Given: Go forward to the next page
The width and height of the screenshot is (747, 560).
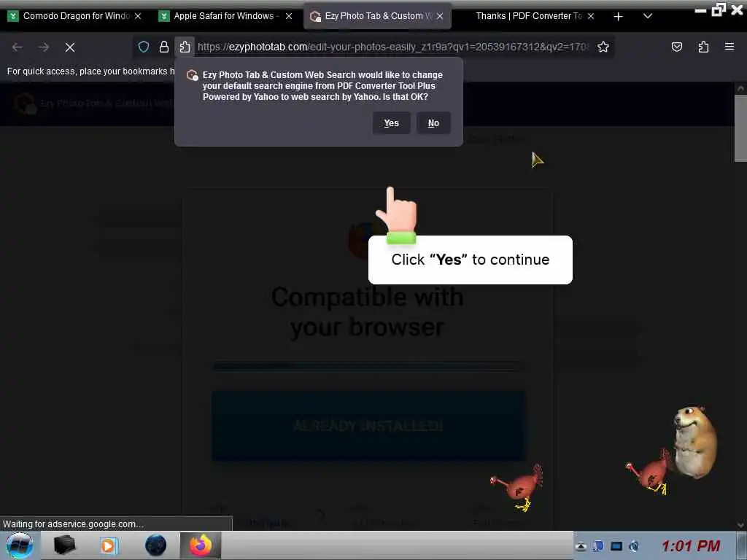Looking at the screenshot, I should pos(44,47).
